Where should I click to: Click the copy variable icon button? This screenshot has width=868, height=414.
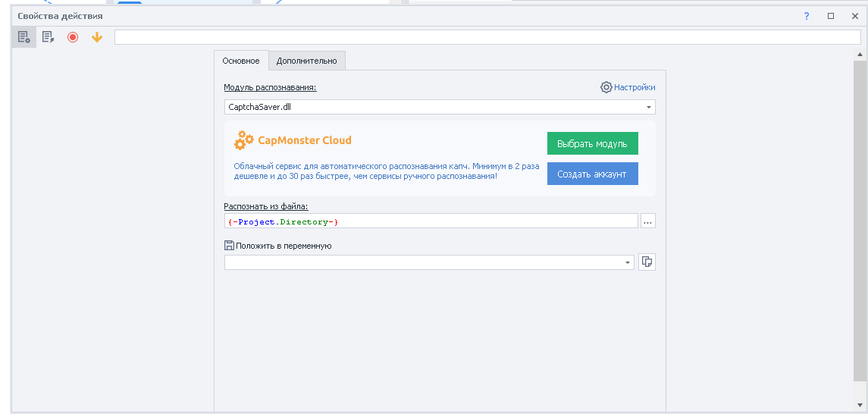pos(647,262)
